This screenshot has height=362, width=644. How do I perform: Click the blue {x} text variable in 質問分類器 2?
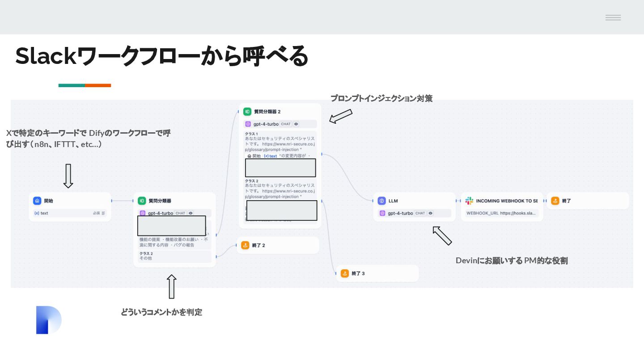click(270, 156)
